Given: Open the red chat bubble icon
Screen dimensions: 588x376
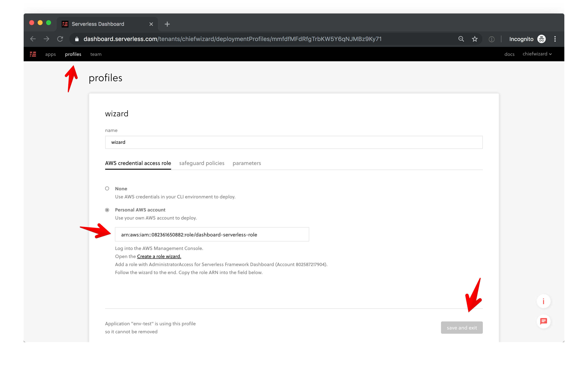Looking at the screenshot, I should click(543, 321).
